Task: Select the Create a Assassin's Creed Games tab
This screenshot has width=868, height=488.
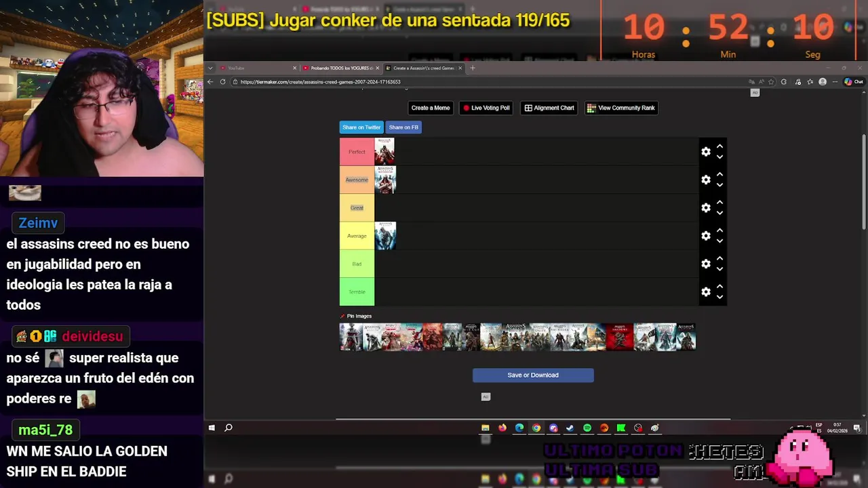Action: coord(423,68)
